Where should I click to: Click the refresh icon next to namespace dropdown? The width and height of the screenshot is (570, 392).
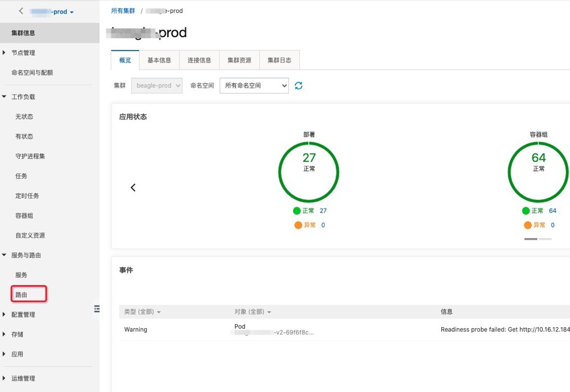(298, 85)
